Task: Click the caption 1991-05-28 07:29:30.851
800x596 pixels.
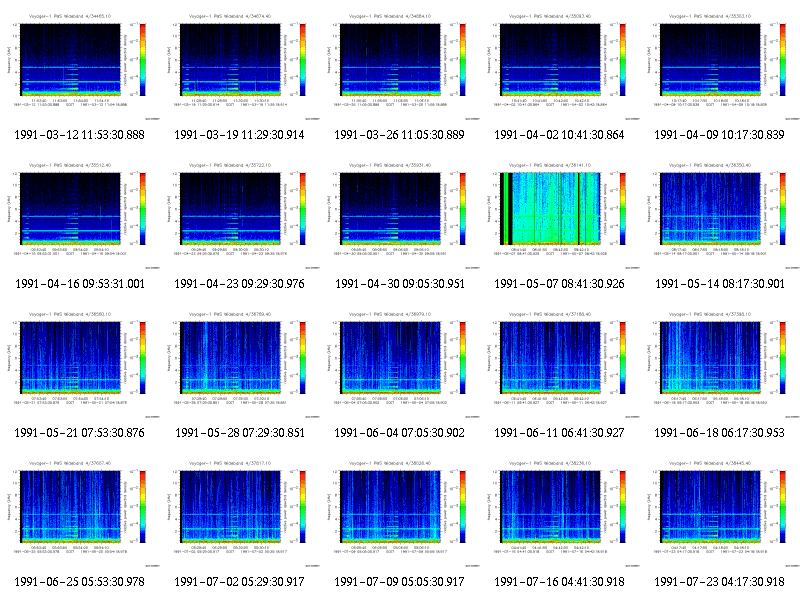Action: (240, 433)
